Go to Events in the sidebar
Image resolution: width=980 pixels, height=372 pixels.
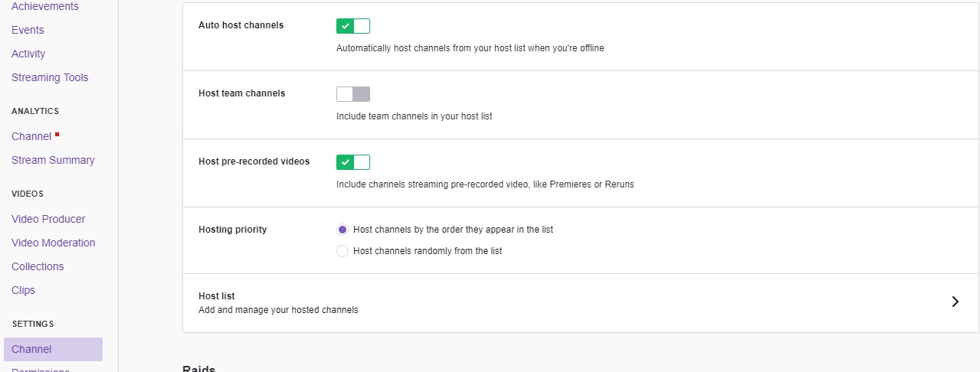pos(28,30)
